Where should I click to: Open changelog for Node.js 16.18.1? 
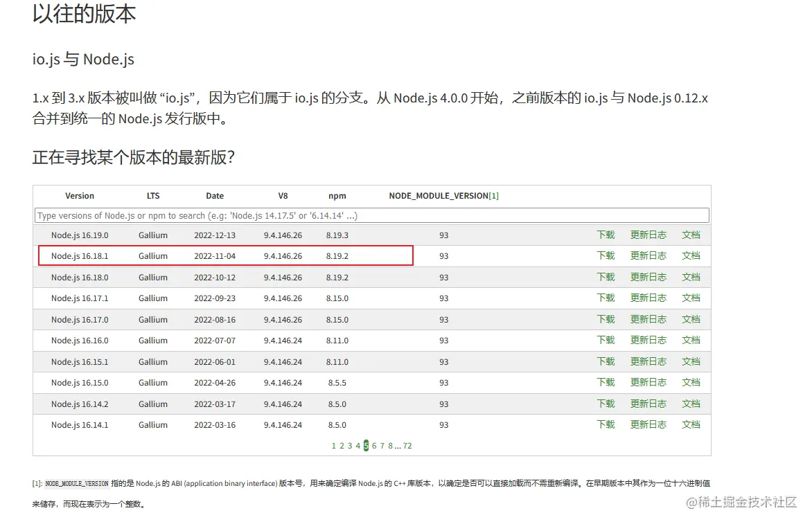648,255
